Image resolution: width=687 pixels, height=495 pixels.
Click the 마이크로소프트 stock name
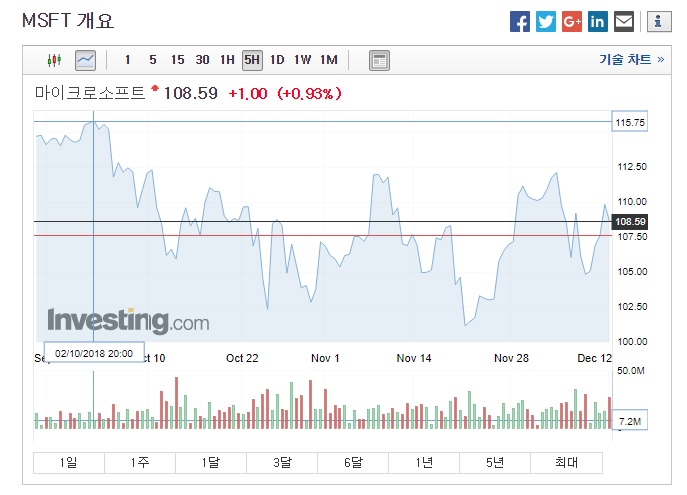coord(90,93)
